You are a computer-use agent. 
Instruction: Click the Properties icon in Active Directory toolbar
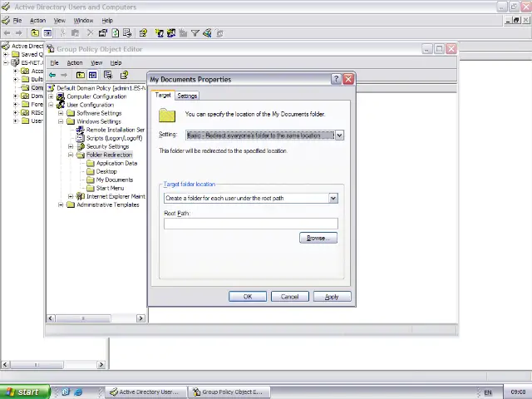pyautogui.click(x=103, y=33)
